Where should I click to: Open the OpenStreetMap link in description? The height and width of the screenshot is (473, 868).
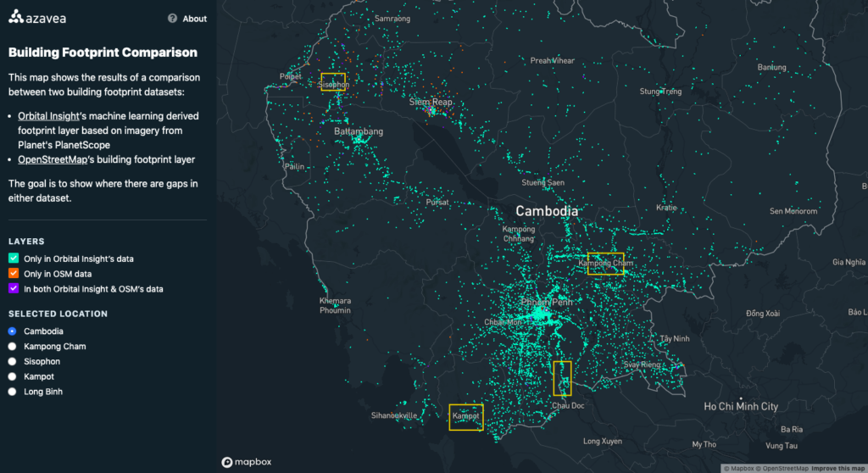pos(53,159)
